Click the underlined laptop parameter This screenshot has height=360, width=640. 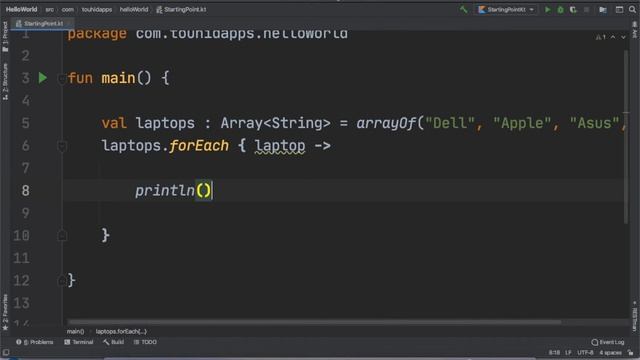tap(280, 146)
